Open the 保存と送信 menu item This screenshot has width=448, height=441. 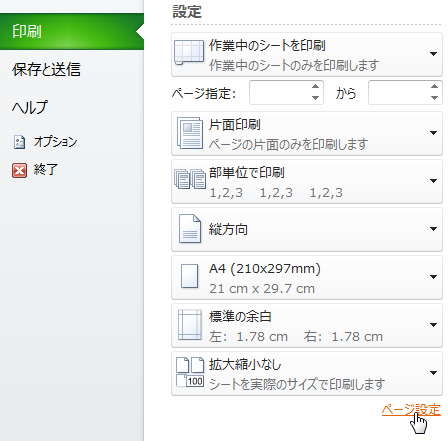tap(46, 69)
